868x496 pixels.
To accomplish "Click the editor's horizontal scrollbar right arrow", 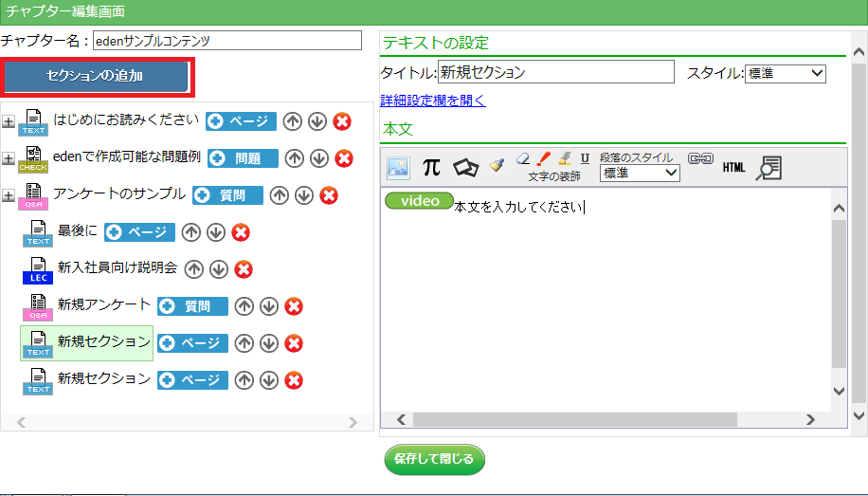I will 810,419.
